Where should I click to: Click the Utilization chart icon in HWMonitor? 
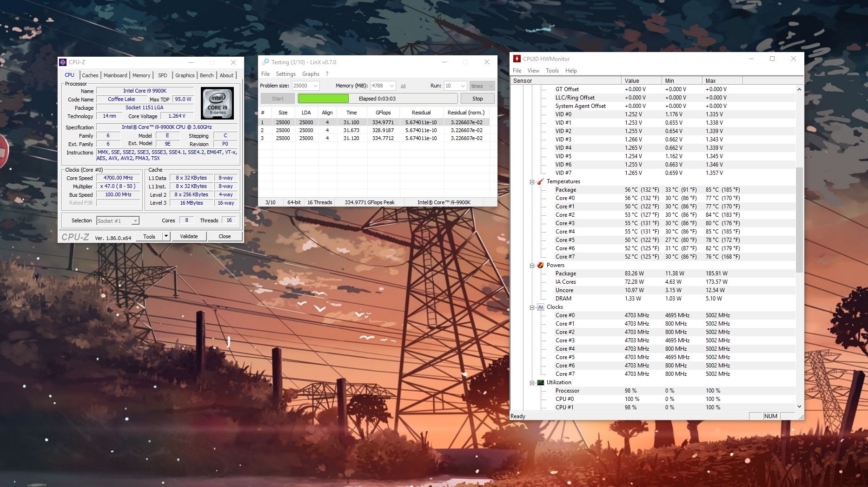click(540, 382)
